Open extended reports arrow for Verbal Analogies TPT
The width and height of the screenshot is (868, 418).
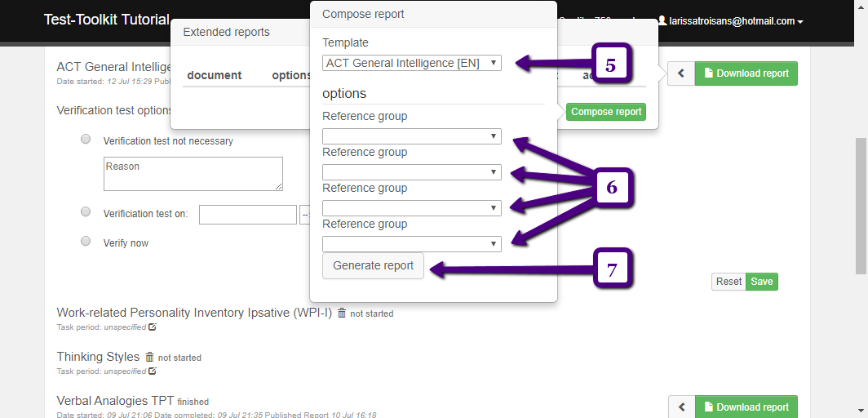click(681, 407)
